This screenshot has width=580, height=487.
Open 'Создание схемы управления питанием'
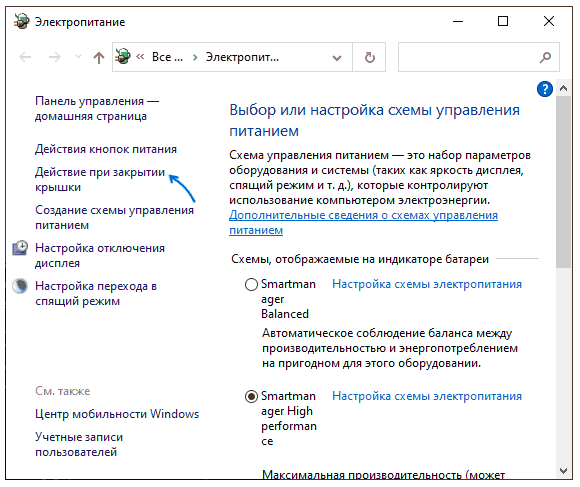(114, 217)
